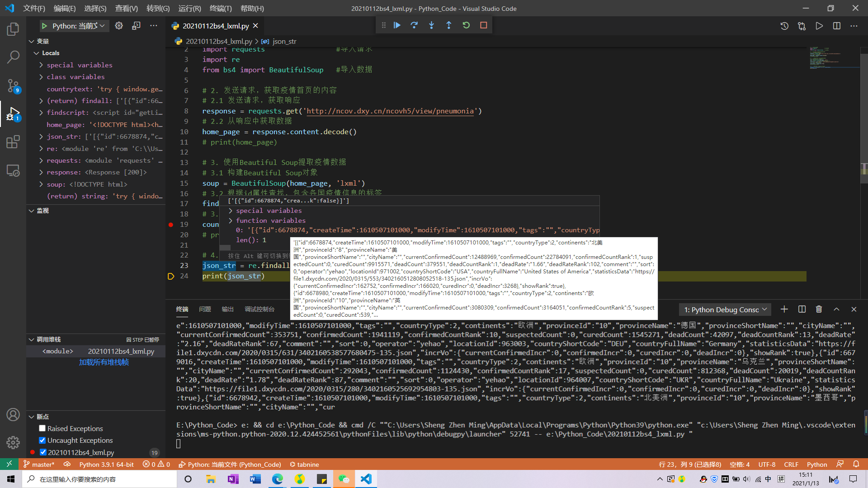Open the Extensions view in activity bar
This screenshot has height=488, width=868.
(x=13, y=142)
